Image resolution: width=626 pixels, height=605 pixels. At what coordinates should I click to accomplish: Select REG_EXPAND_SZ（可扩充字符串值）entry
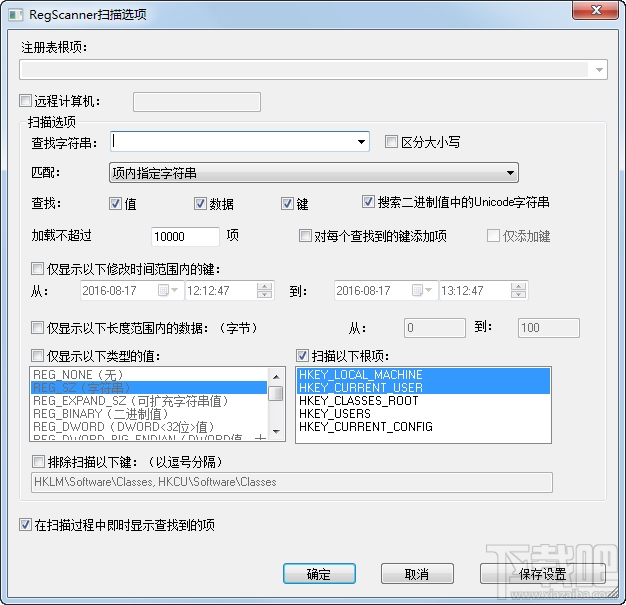point(149,401)
